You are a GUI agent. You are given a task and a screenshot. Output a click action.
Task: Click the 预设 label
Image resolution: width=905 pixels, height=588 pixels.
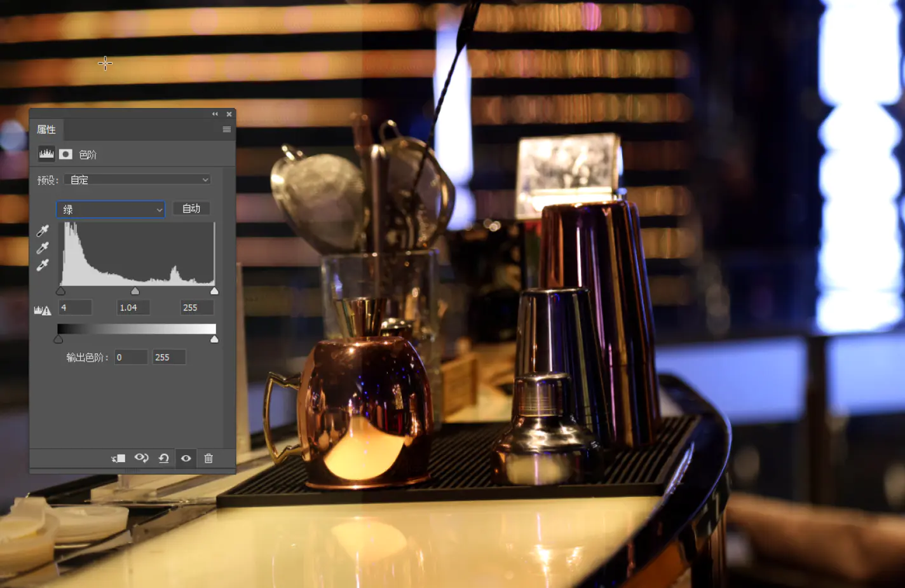pyautogui.click(x=48, y=181)
